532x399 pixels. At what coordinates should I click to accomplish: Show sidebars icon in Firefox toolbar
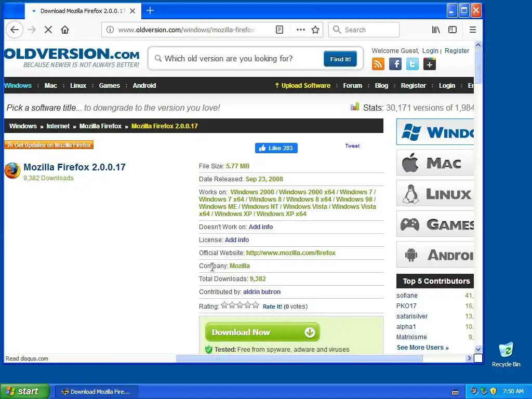coord(453,30)
